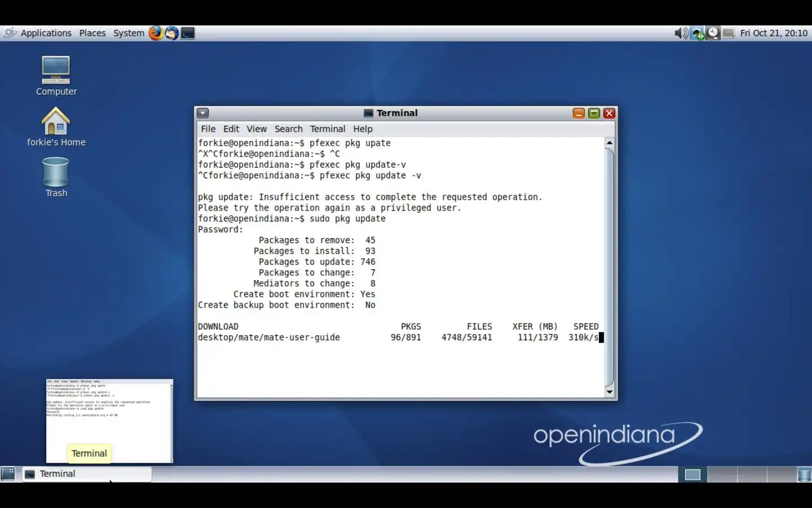The image size is (812, 508).
Task: Click the '96/891' package count
Action: 406,338
